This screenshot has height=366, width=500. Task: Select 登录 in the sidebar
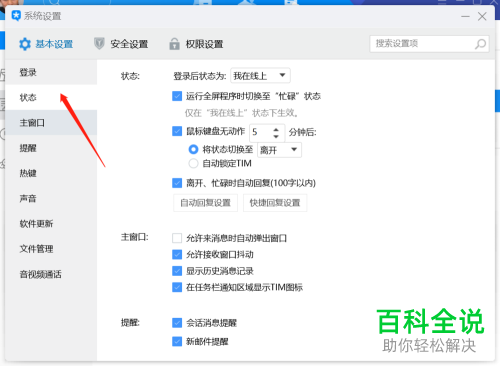click(51, 72)
